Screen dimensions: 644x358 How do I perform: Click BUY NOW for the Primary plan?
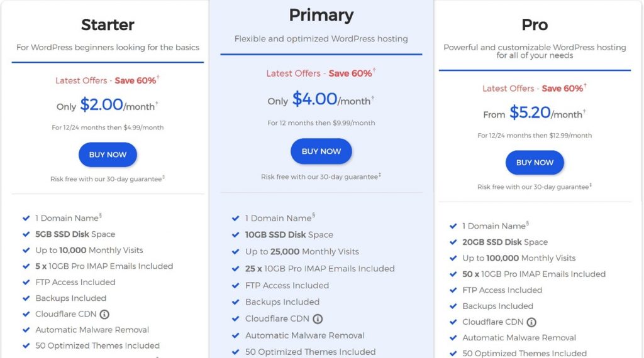point(321,151)
